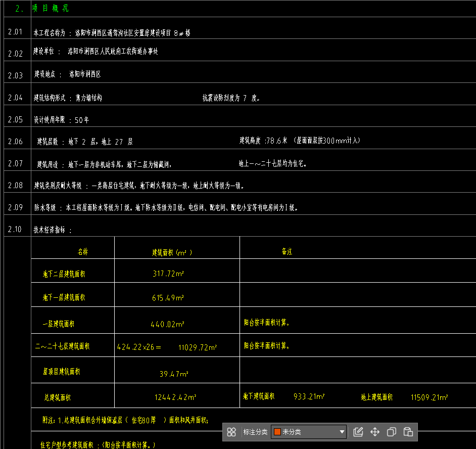
Task: Select the section number 2.08
Action: [15, 185]
